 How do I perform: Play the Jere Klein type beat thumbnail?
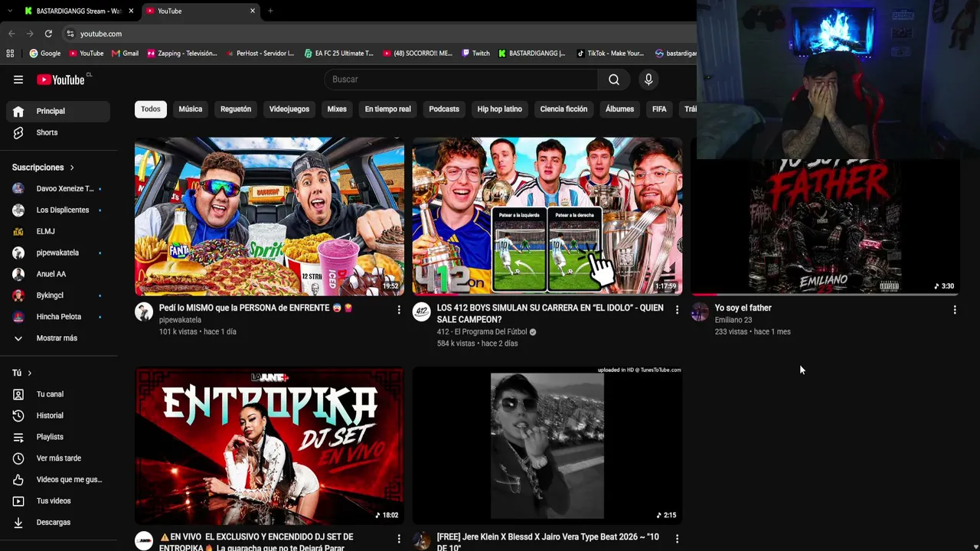[547, 446]
